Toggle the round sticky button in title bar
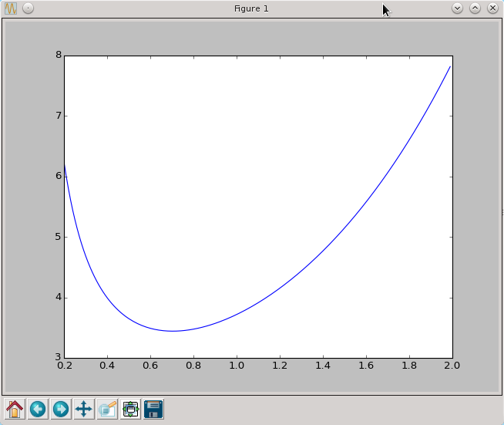Image resolution: width=504 pixels, height=425 pixels. point(28,8)
